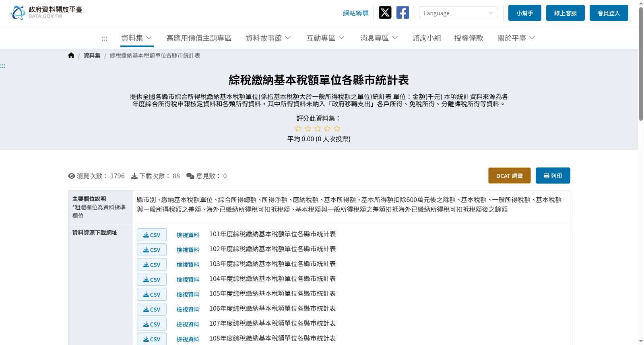The width and height of the screenshot is (644, 345).
Task: Click the page vertical scrollbar
Action: [641, 64]
